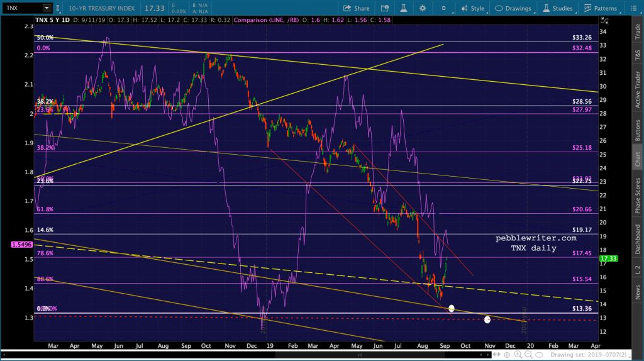Image resolution: width=644 pixels, height=361 pixels.
Task: Click the D timeframe aggregation button
Action: click(x=443, y=8)
